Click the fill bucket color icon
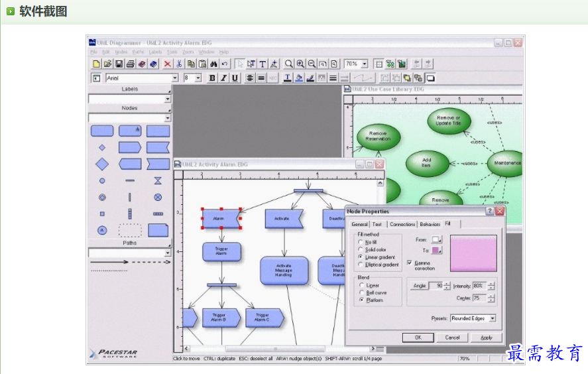588x374 pixels. tap(299, 78)
